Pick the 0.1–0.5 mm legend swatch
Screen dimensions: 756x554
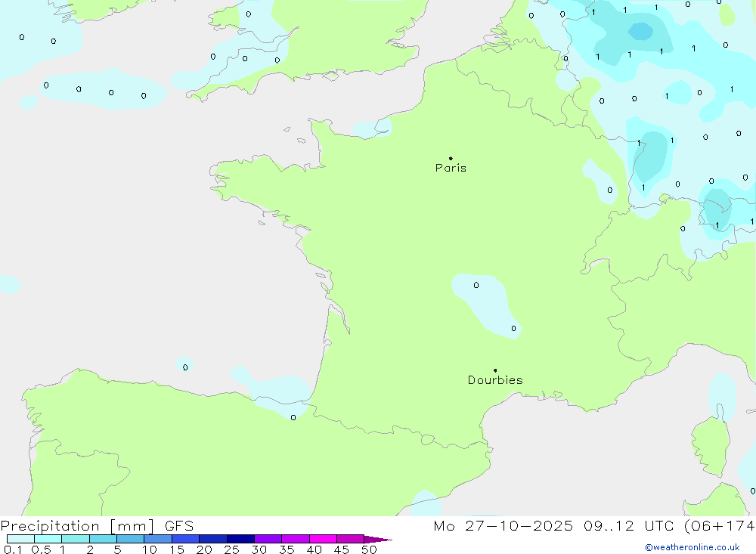(20, 539)
